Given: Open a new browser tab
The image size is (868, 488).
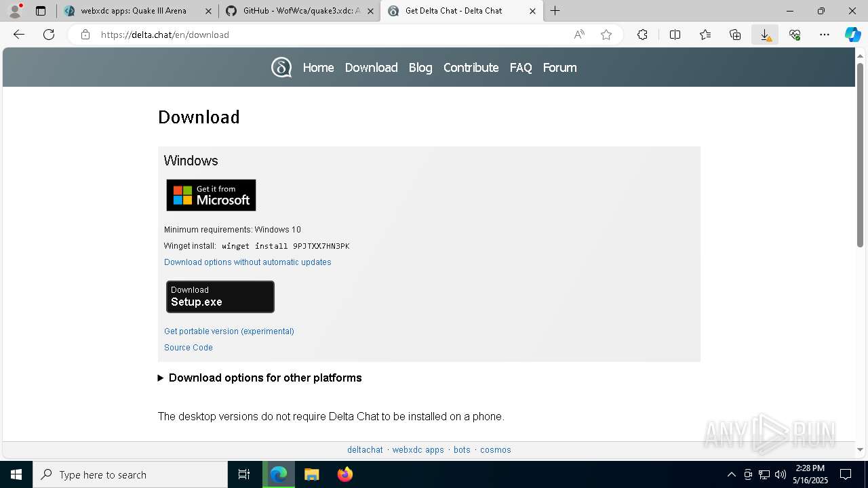Looking at the screenshot, I should click(555, 11).
